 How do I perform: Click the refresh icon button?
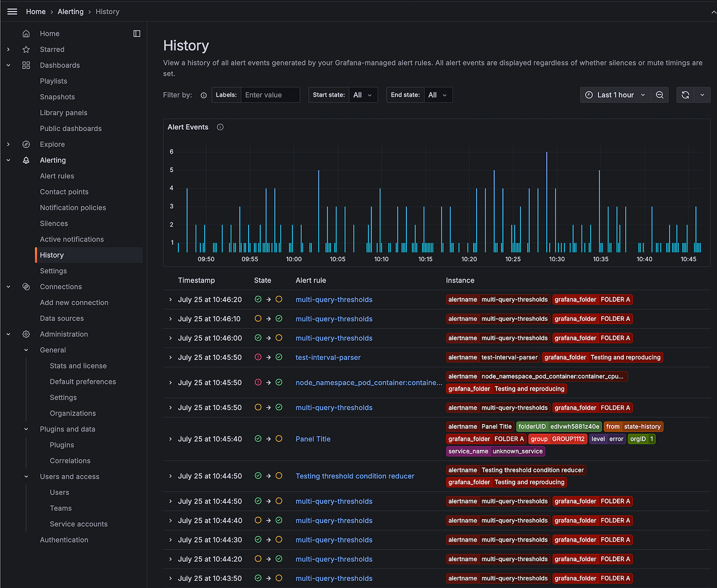tap(685, 95)
